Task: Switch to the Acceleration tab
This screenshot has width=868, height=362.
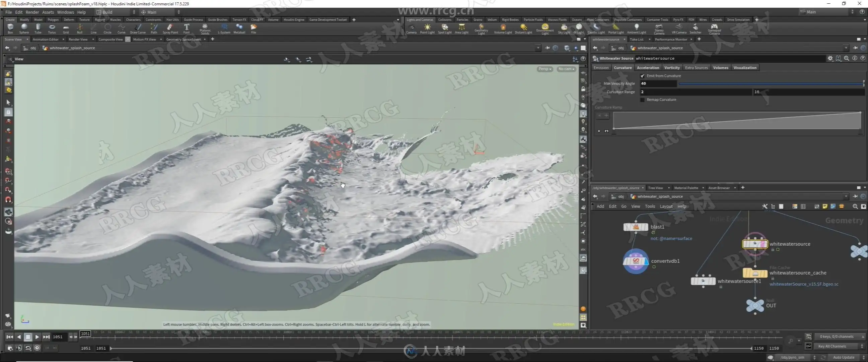Action: tap(648, 68)
